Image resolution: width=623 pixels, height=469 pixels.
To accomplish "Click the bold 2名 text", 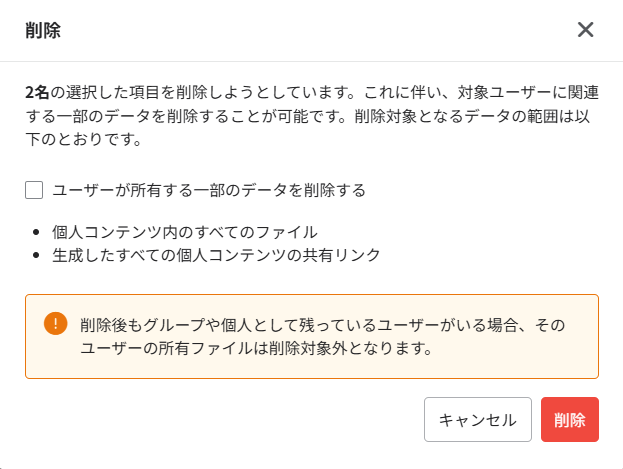I will click(37, 92).
